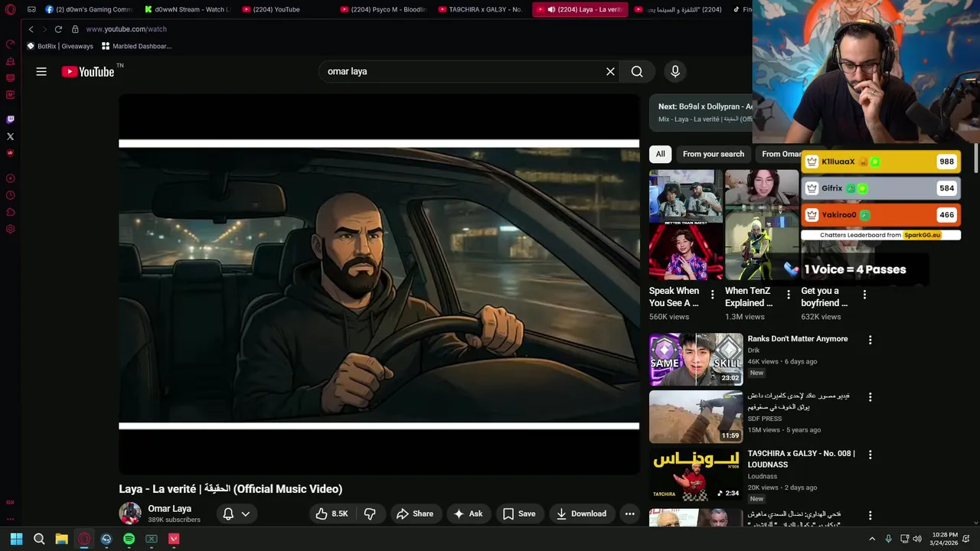The image size is (980, 551).
Task: Open options for TA9CHIRA x GAL3Y video
Action: [870, 455]
